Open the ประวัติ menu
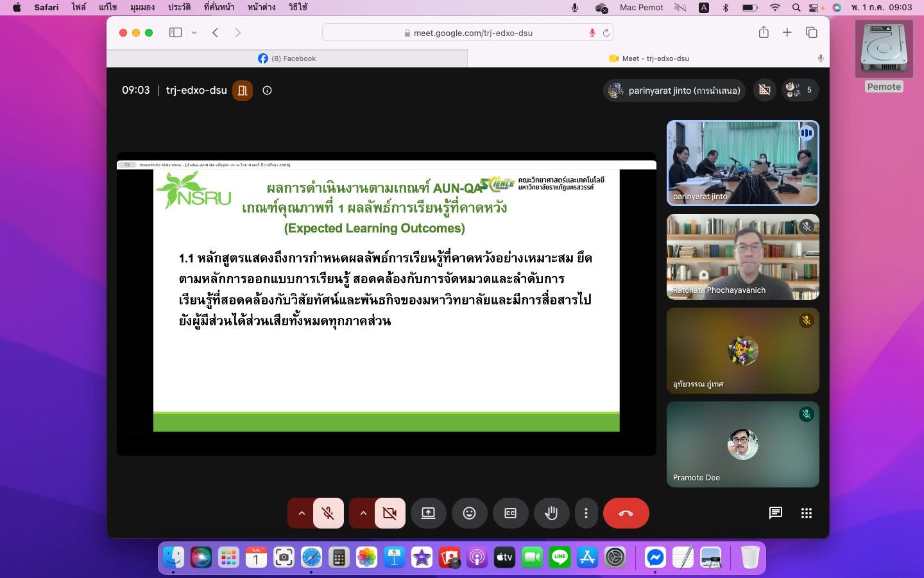 point(179,7)
